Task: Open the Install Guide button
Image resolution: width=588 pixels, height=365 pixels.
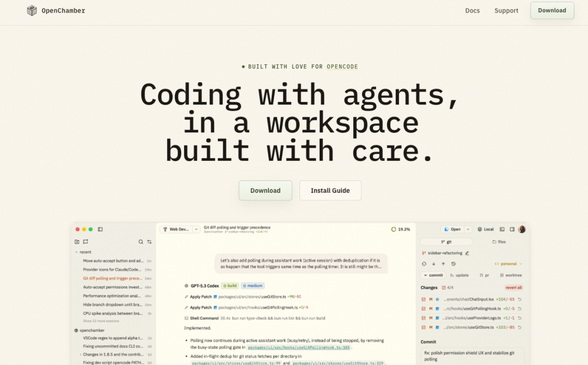Action: pos(330,191)
